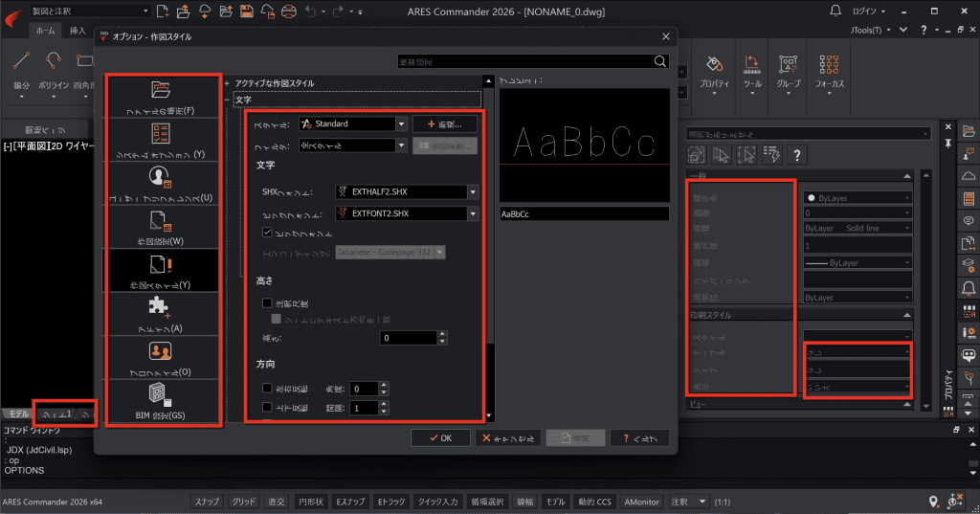980x514 pixels.
Task: Click the AaBbCc preview text field
Action: 585,213
